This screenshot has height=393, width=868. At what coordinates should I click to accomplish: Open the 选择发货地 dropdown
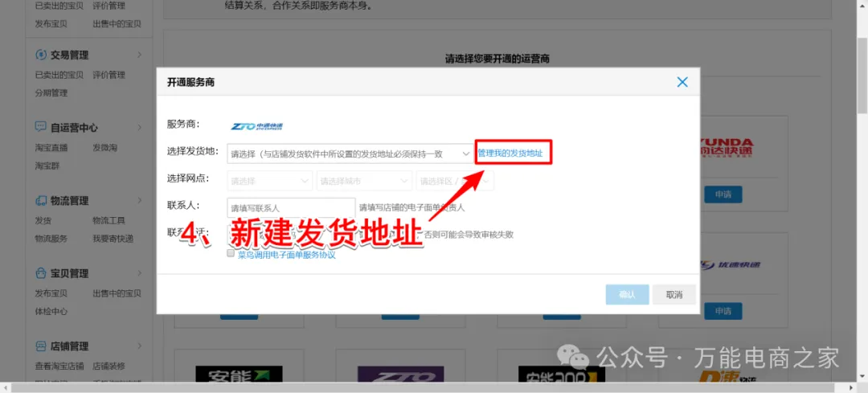(350, 154)
